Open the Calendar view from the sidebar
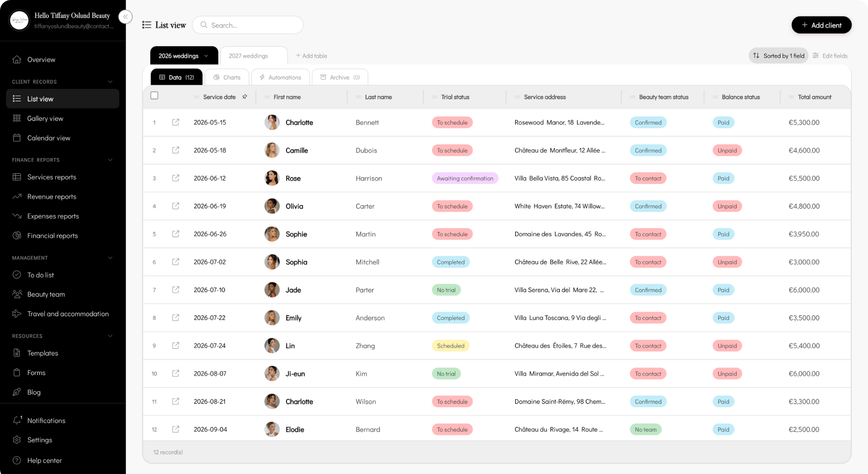This screenshot has height=474, width=868. pyautogui.click(x=63, y=138)
